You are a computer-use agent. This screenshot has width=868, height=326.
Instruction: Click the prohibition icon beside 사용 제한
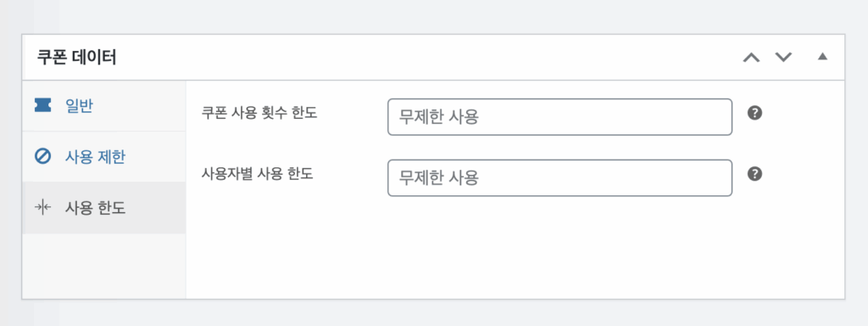42,157
